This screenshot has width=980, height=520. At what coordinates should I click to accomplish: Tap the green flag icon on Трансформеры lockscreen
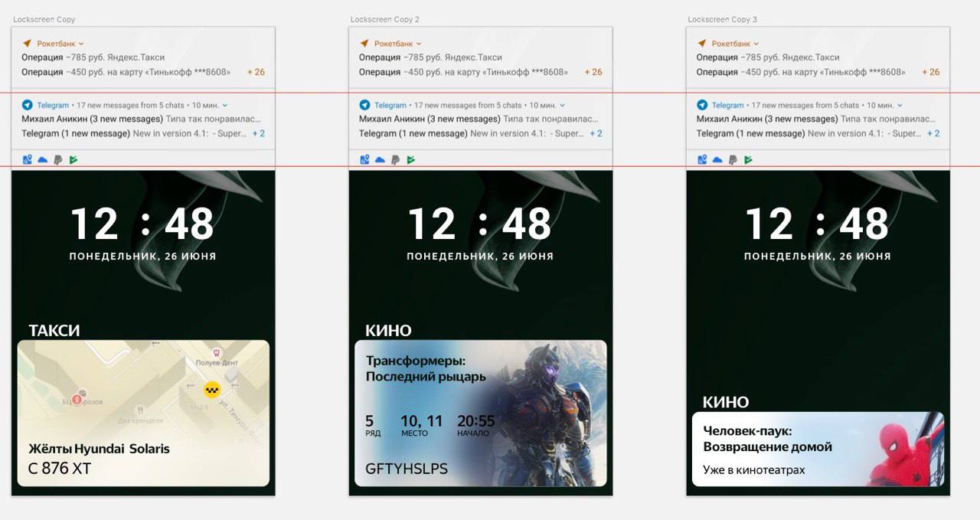click(x=411, y=160)
